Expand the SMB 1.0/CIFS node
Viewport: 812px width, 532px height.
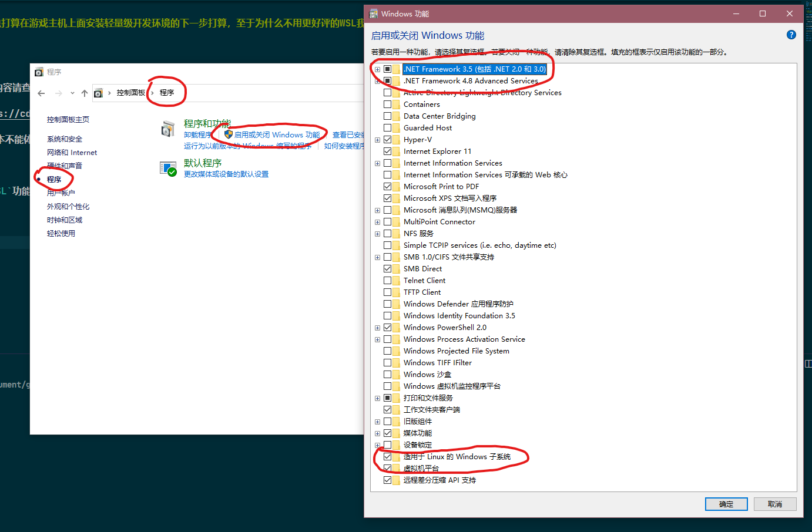coord(377,257)
